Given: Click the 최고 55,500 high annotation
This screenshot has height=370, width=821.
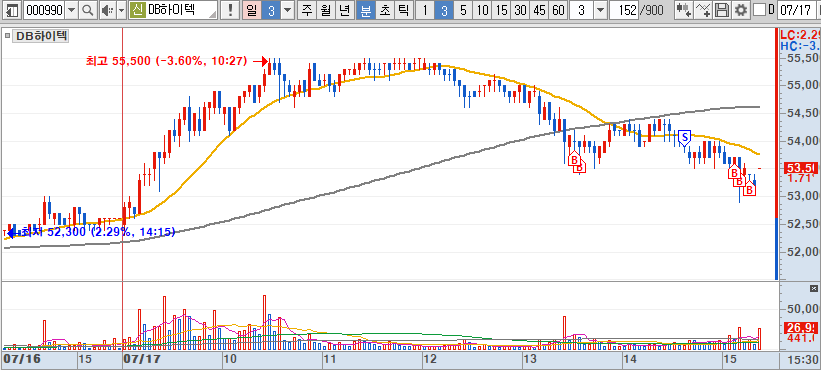Looking at the screenshot, I should click(167, 61).
